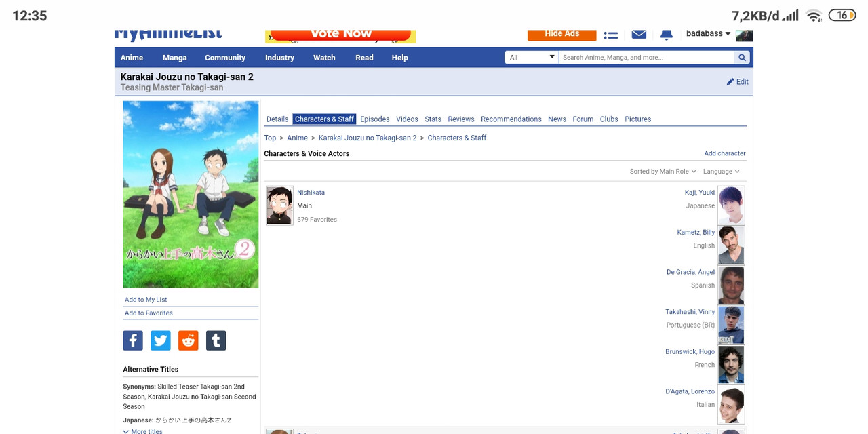Open messages via the envelope icon
This screenshot has height=434, width=868.
[x=639, y=34]
